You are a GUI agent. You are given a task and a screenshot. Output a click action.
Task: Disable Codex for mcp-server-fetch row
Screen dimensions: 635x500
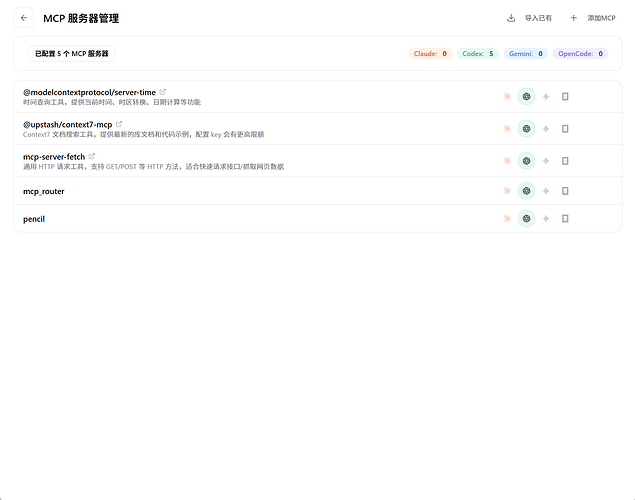(x=526, y=161)
